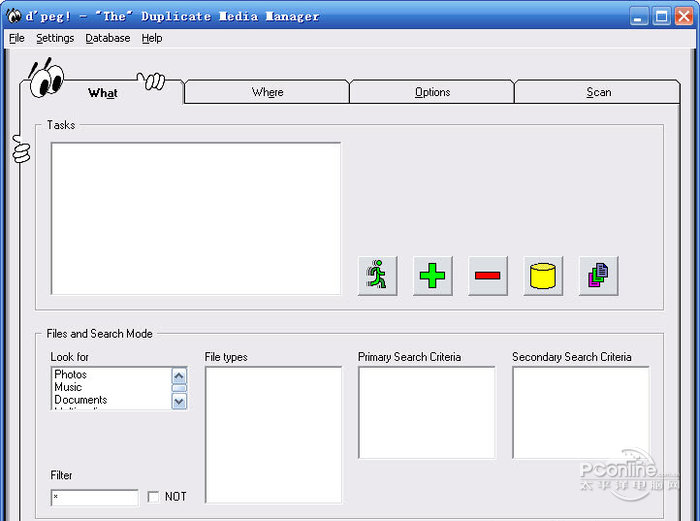Click into the Filter text field

tap(95, 497)
